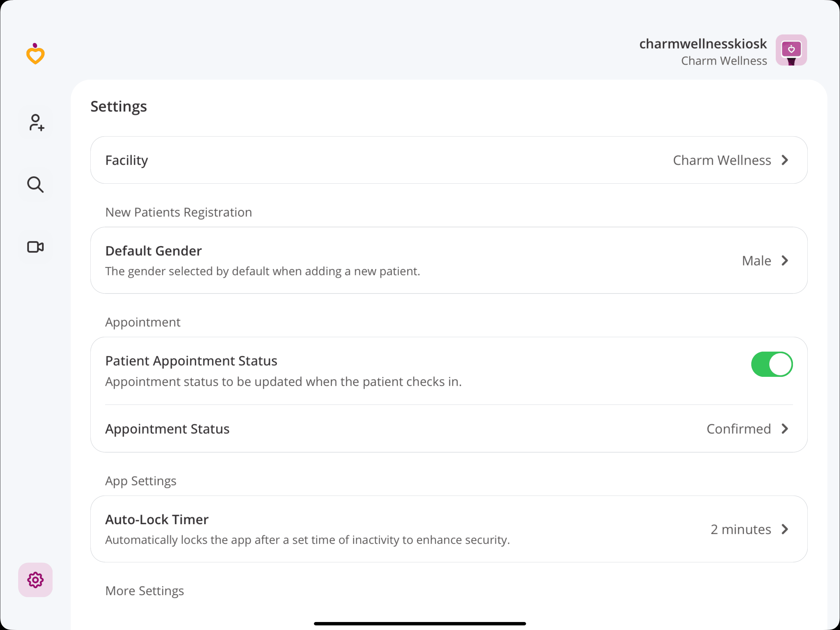
Task: Expand the Facility chevron arrow
Action: pyautogui.click(x=785, y=160)
